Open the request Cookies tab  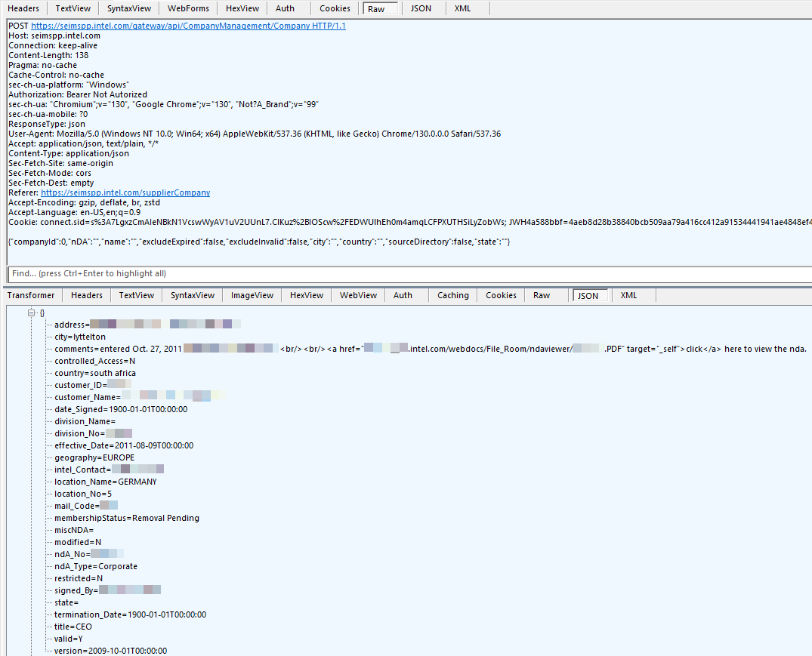point(335,8)
